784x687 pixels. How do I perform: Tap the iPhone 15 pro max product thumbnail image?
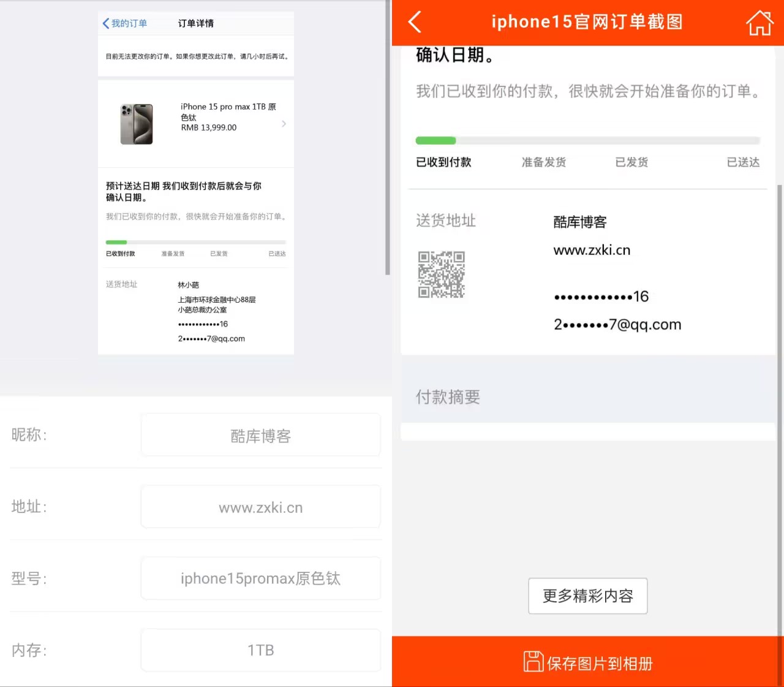(137, 124)
